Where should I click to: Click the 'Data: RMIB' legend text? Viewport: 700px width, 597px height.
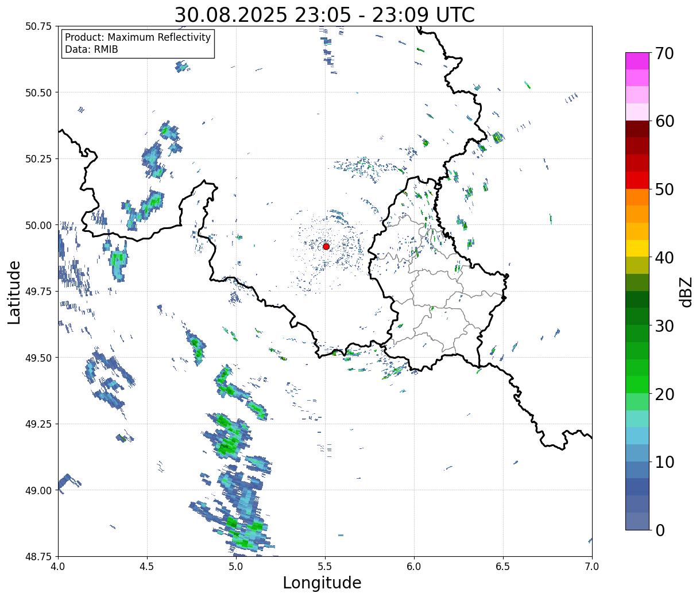91,50
